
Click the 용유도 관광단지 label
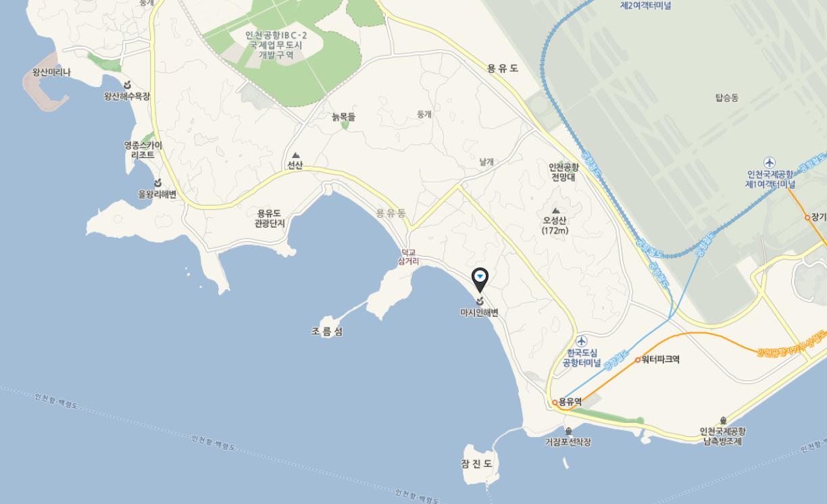coord(270,218)
